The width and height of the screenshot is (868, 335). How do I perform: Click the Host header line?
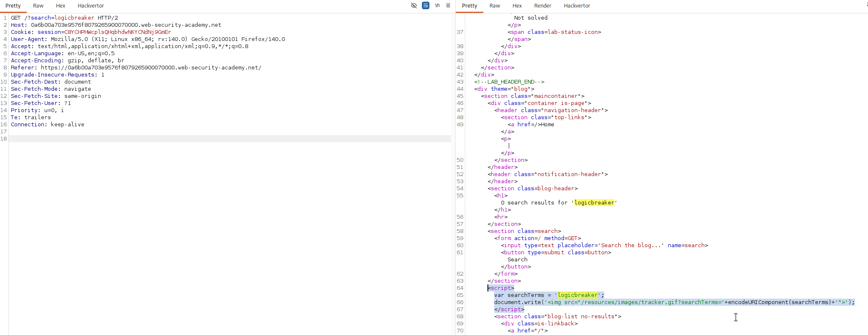[x=116, y=25]
